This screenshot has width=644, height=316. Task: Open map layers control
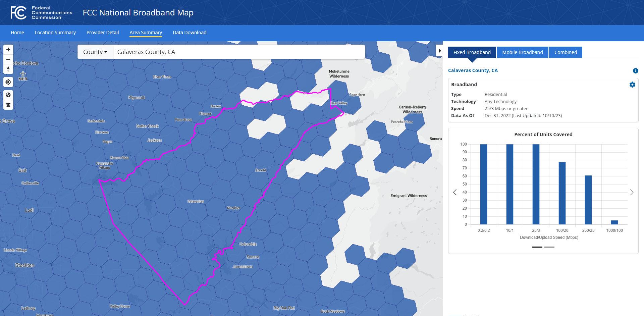[x=8, y=105]
